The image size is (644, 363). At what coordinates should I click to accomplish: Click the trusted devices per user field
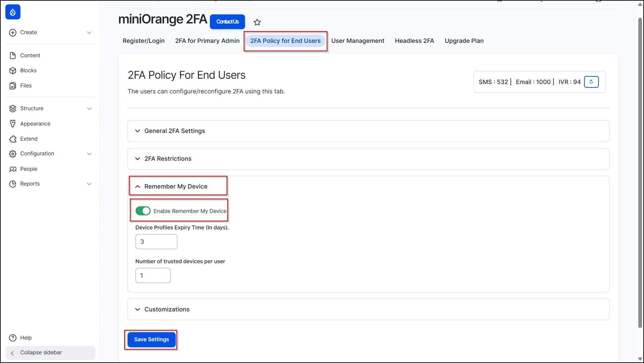tap(153, 276)
